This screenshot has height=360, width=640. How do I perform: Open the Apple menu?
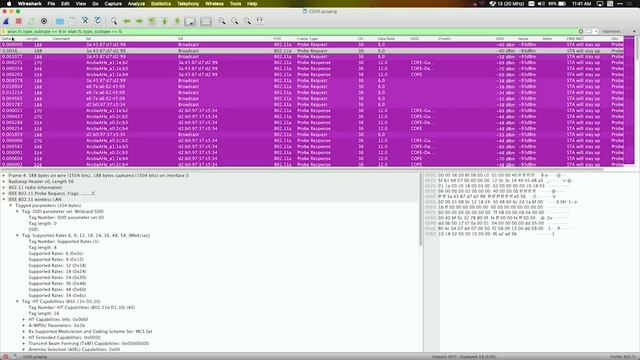9,4
